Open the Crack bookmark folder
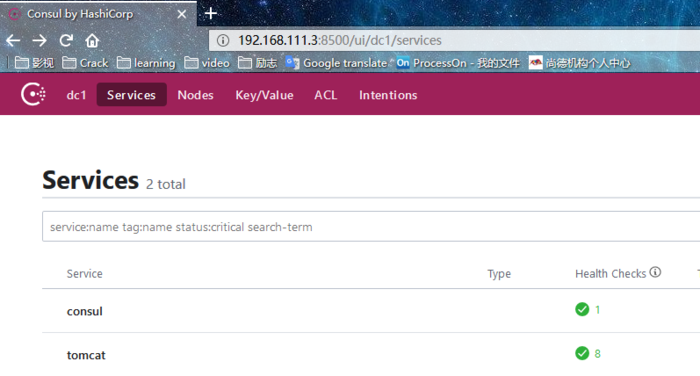The image size is (700, 376). (85, 63)
